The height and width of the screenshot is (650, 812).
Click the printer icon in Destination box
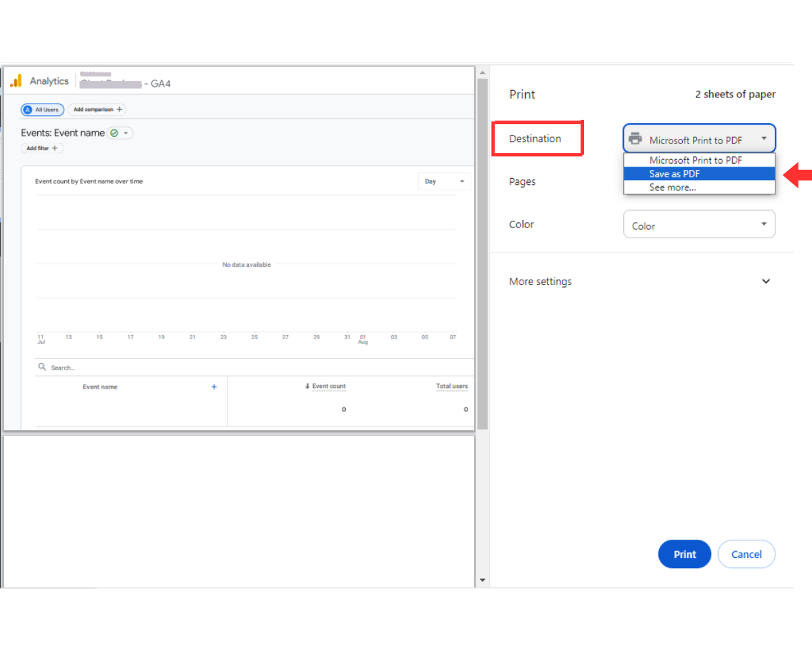635,139
